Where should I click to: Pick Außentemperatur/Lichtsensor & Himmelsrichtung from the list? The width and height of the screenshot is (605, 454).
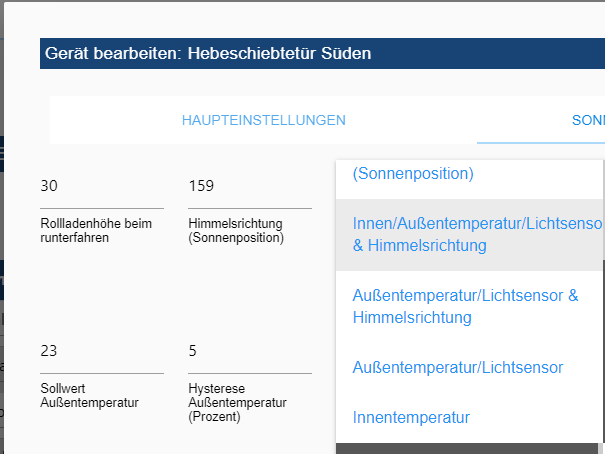coord(466,306)
